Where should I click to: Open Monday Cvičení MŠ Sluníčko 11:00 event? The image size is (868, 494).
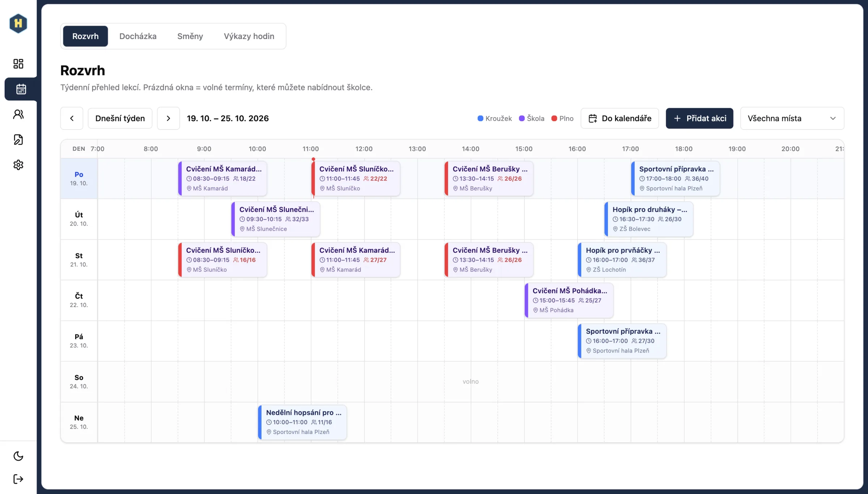(x=356, y=179)
